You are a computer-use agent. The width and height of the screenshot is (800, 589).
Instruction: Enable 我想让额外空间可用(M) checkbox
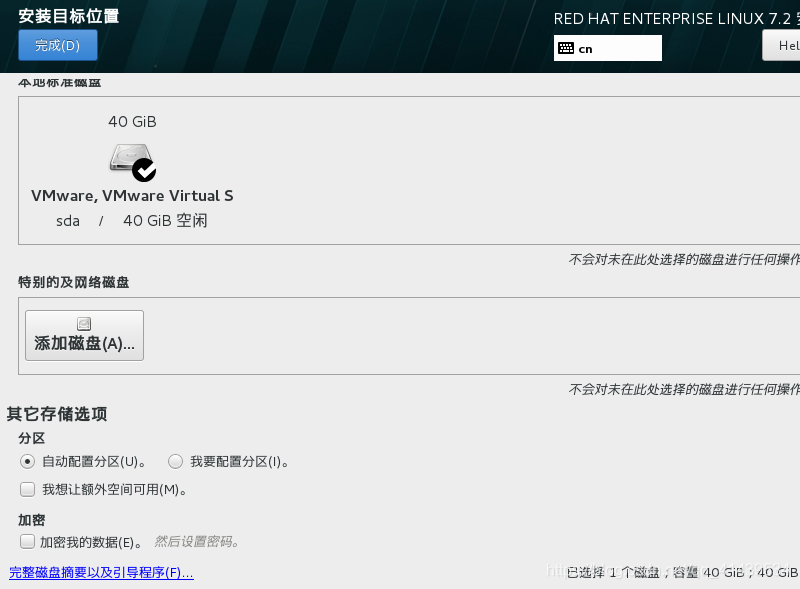(x=28, y=489)
